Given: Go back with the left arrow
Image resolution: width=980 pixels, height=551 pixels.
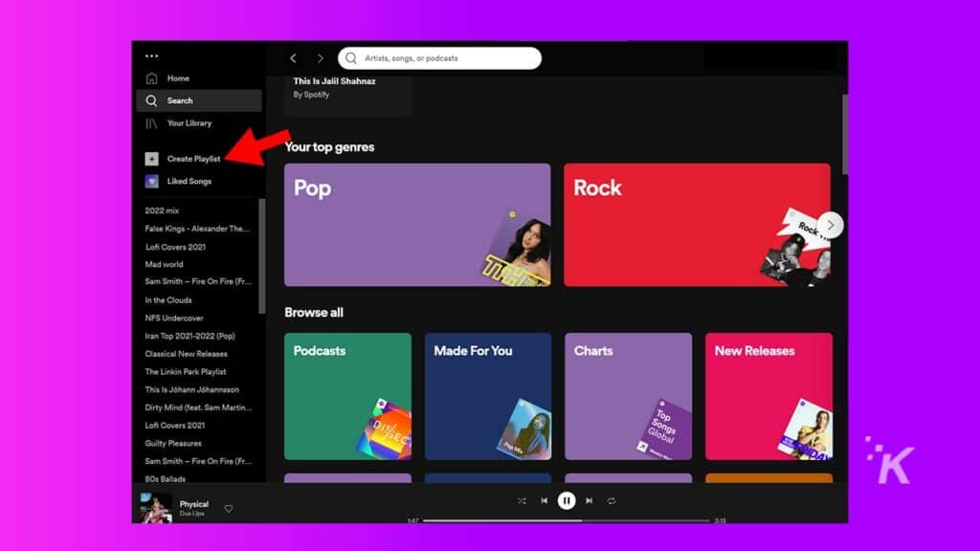Looking at the screenshot, I should (x=293, y=58).
